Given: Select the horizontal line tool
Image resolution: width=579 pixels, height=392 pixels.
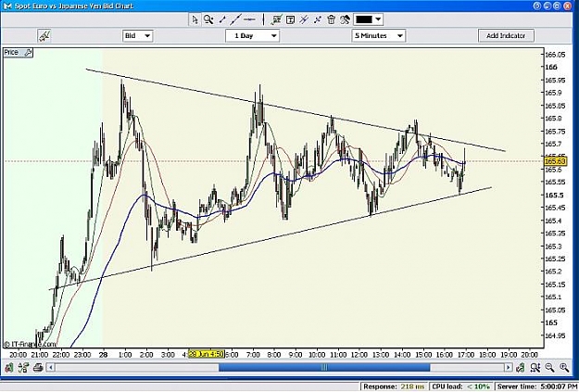Looking at the screenshot, I should pos(249,19).
